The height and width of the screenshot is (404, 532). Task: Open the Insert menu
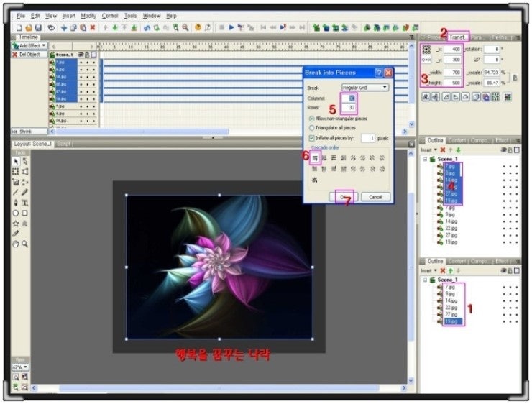pos(68,16)
